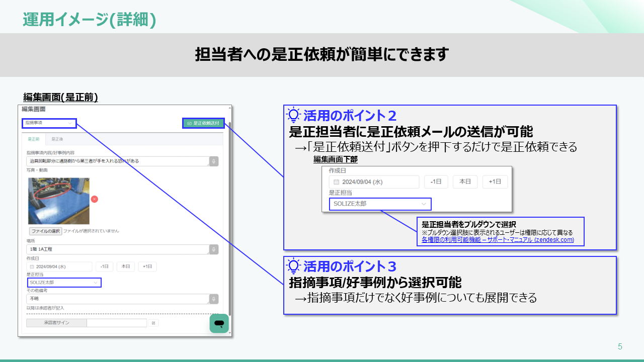Click microphone icon beside 場所 field
The height and width of the screenshot is (362, 644).
(214, 249)
